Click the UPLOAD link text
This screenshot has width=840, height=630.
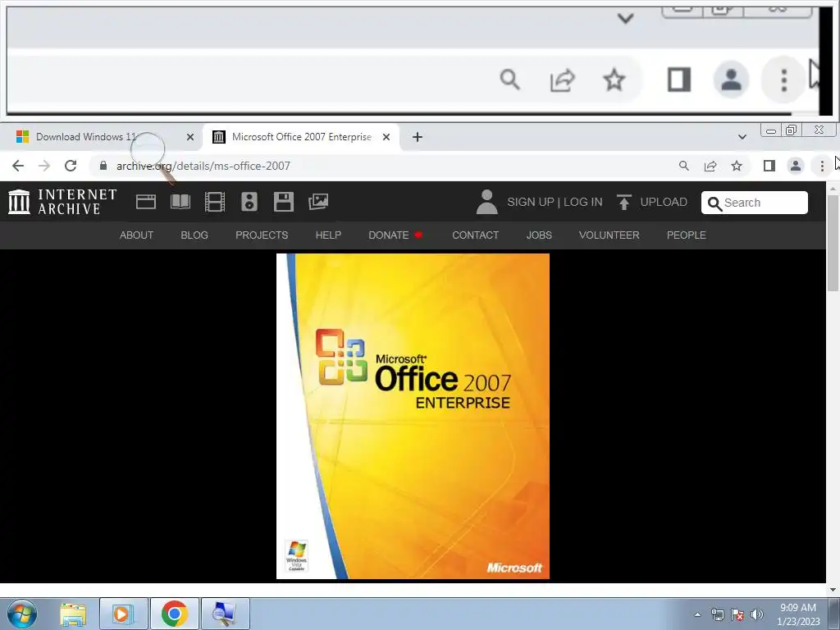[x=664, y=202]
